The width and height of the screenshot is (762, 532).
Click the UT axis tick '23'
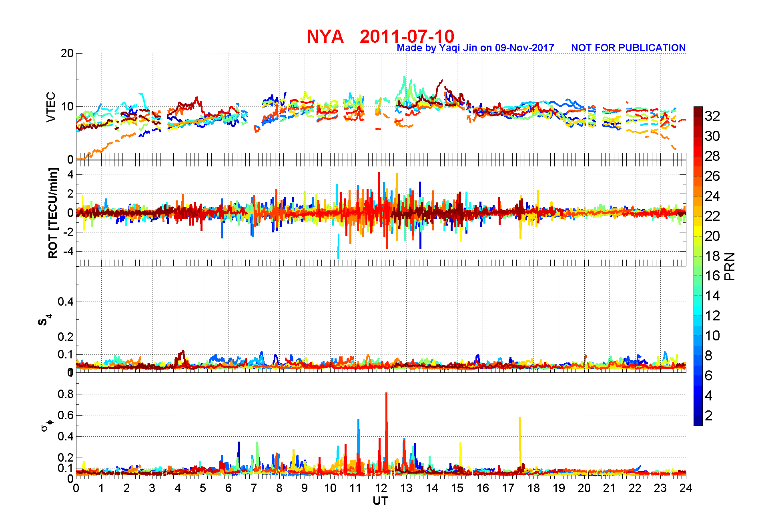tap(660, 488)
